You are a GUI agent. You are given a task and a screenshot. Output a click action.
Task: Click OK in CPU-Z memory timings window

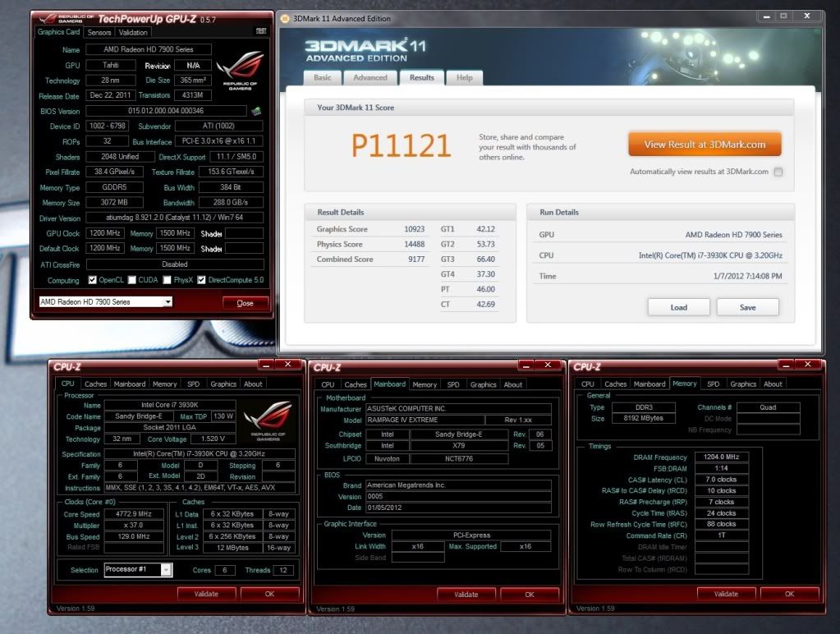[789, 594]
